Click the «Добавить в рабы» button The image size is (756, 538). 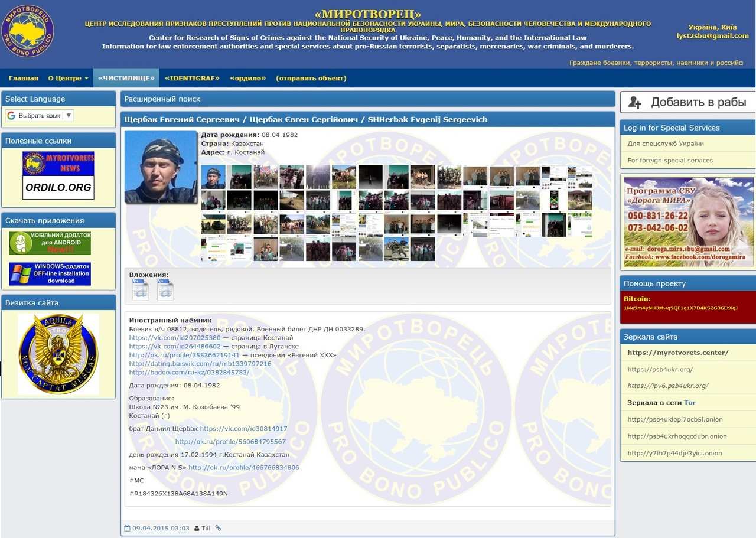tap(688, 102)
